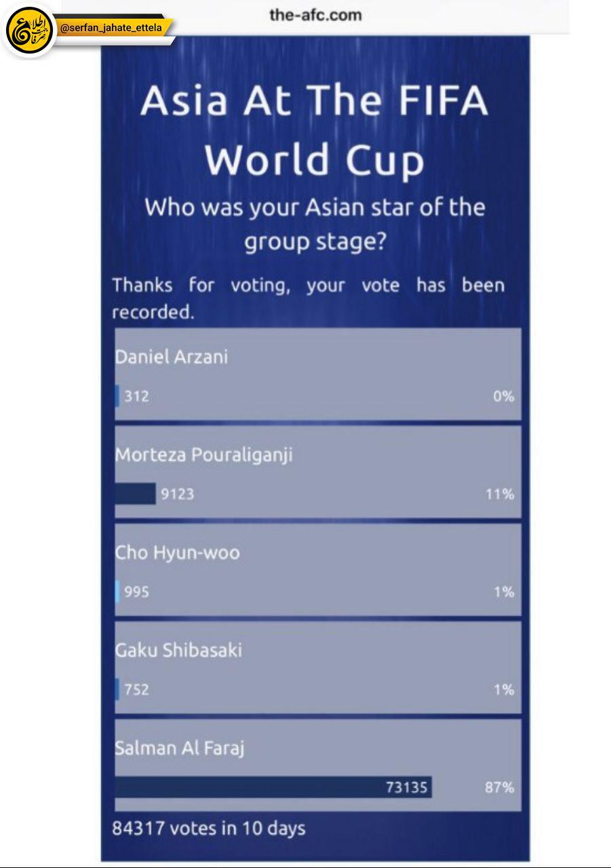Select the Cho Hyun-woo poll option

coord(318,569)
